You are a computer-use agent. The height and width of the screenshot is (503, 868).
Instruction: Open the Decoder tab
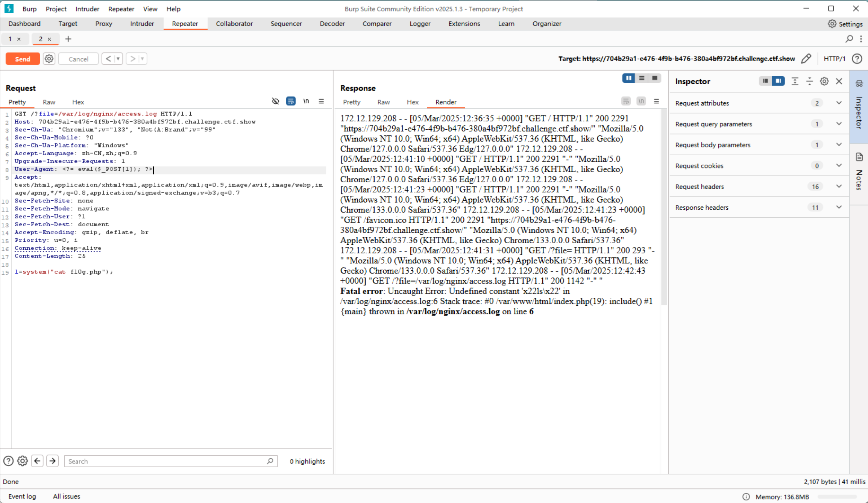tap(332, 24)
